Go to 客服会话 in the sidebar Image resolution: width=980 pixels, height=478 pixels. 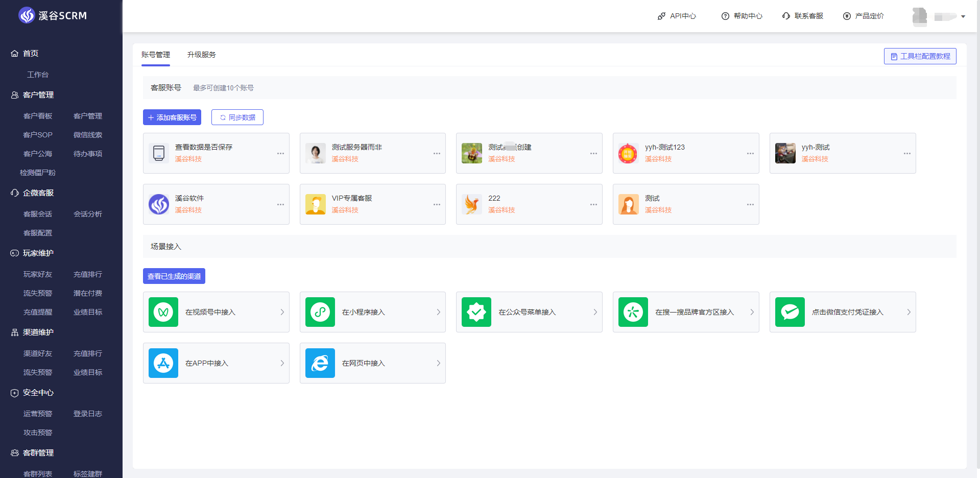[x=38, y=214]
